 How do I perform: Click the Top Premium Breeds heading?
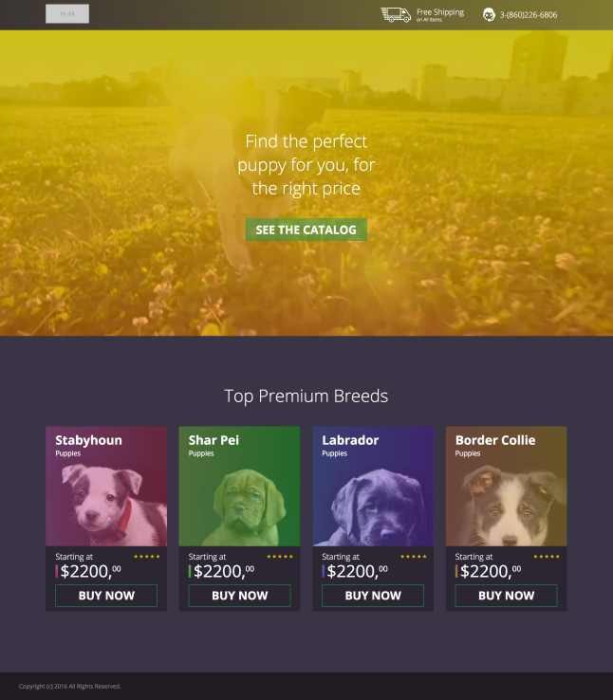point(306,396)
